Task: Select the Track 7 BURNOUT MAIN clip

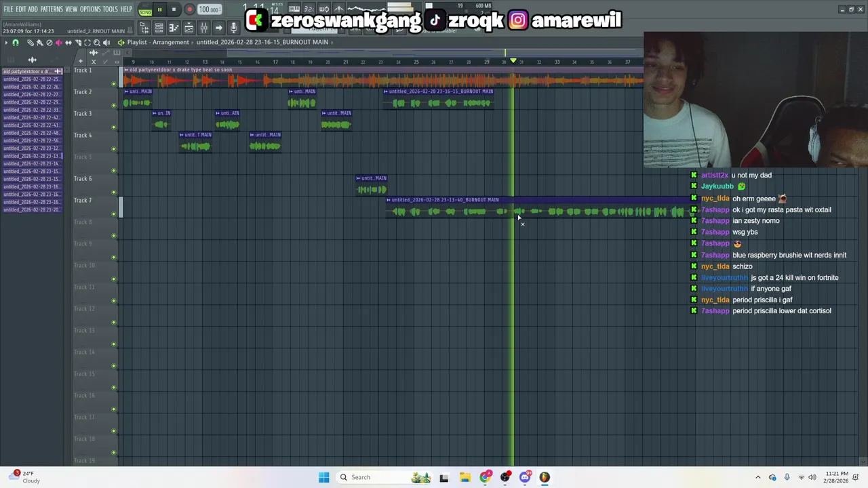Action: [539, 207]
